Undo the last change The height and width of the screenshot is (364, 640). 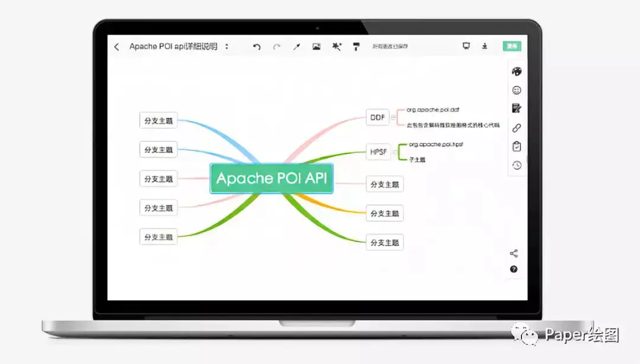coord(256,46)
